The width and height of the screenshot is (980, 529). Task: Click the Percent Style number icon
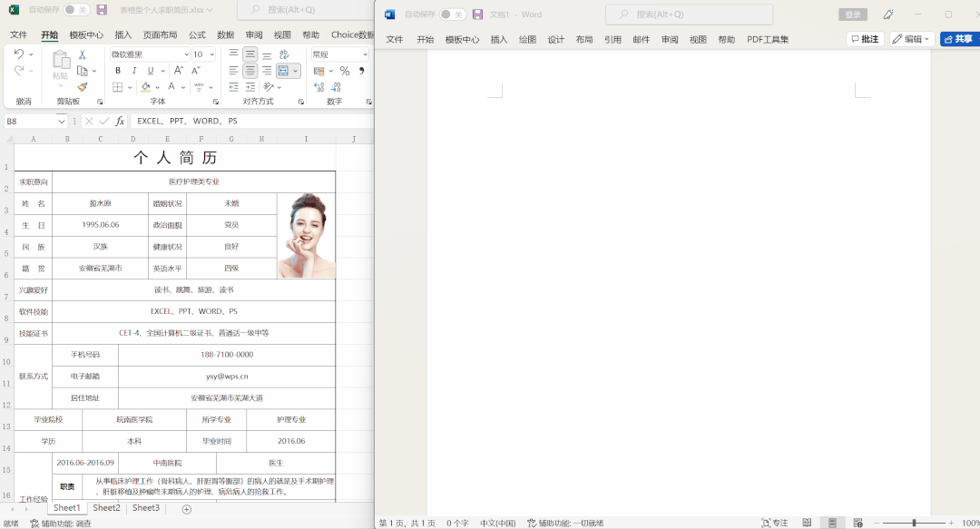click(343, 71)
